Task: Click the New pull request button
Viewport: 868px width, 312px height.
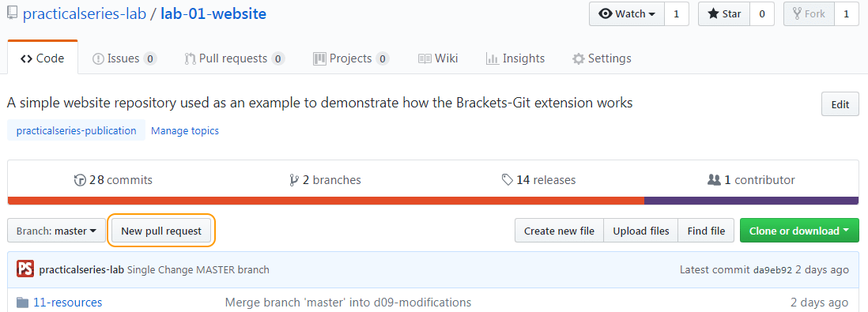Action: (x=161, y=231)
